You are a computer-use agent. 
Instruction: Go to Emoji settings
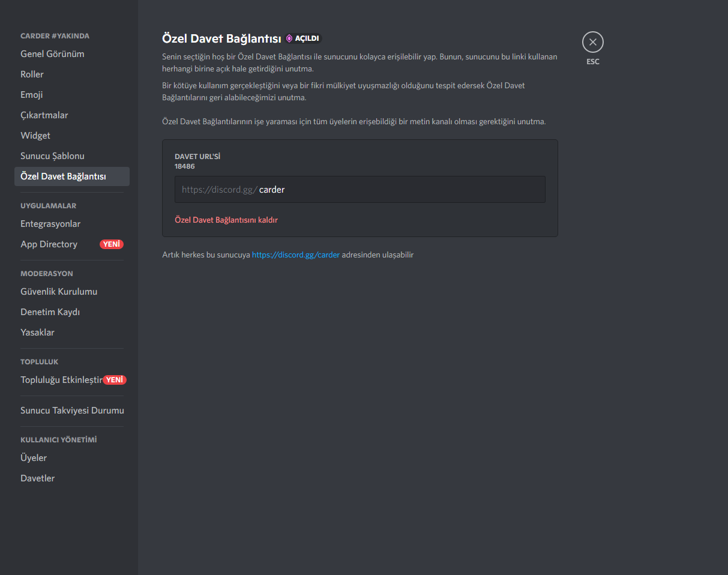coord(72,95)
